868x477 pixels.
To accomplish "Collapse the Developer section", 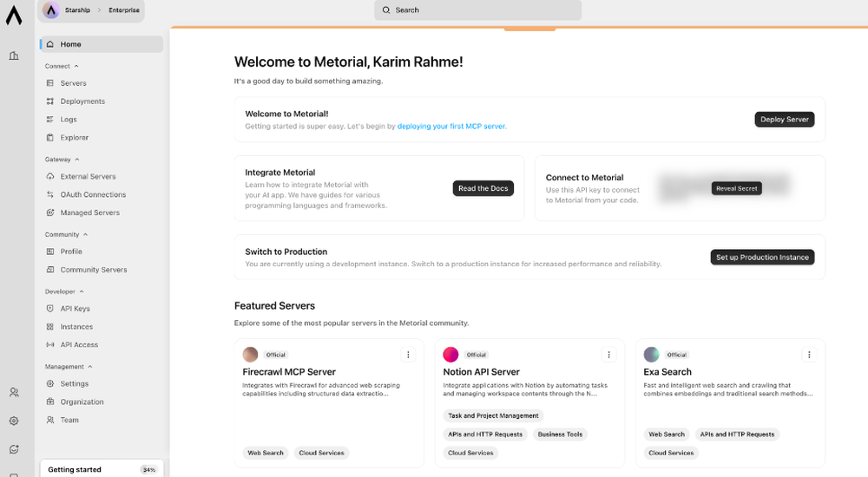I will 64,291.
